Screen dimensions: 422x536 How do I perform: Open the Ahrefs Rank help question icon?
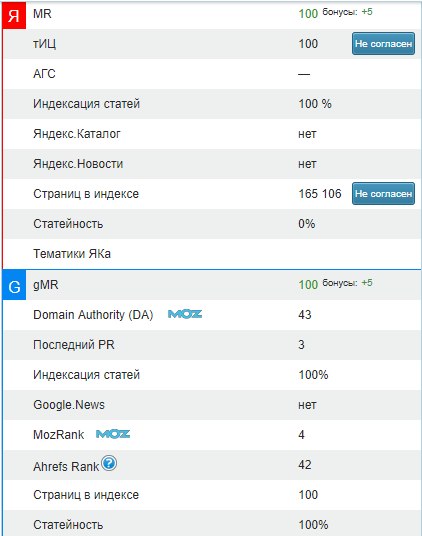pos(109,464)
